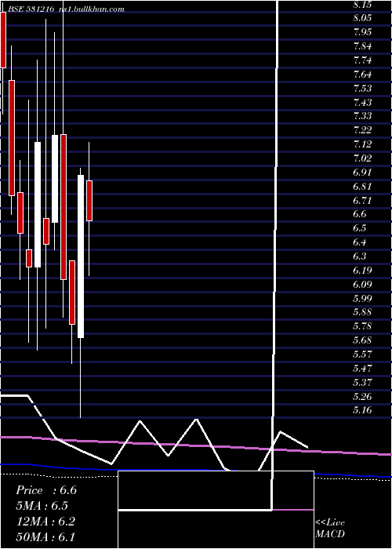
Task: Click the 7.84 price axis label
Action: [362, 46]
